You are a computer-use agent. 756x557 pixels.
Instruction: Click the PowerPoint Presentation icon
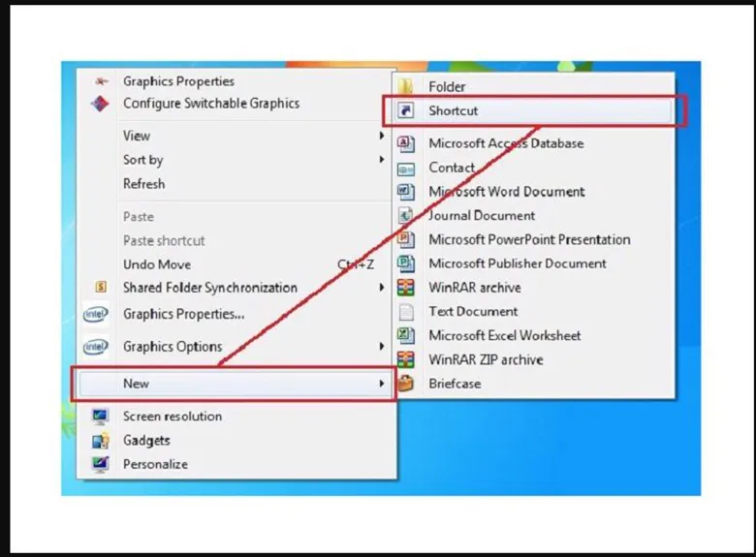(405, 239)
